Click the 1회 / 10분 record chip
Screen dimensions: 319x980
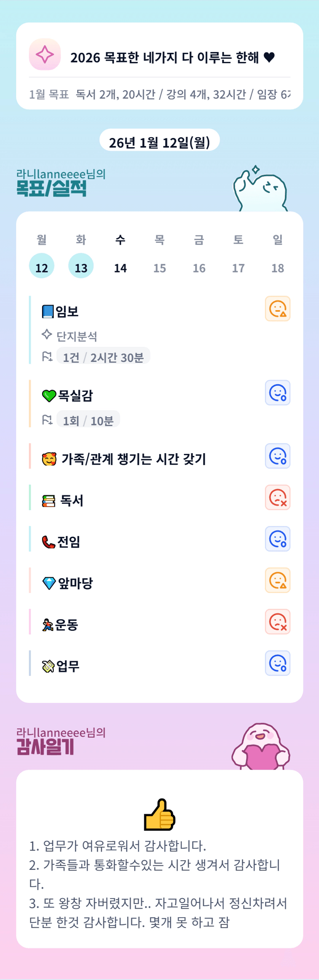[88, 420]
